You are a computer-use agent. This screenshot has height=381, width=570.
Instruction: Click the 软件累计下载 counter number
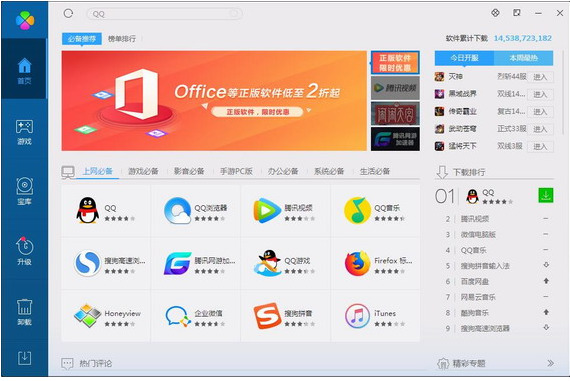click(523, 38)
